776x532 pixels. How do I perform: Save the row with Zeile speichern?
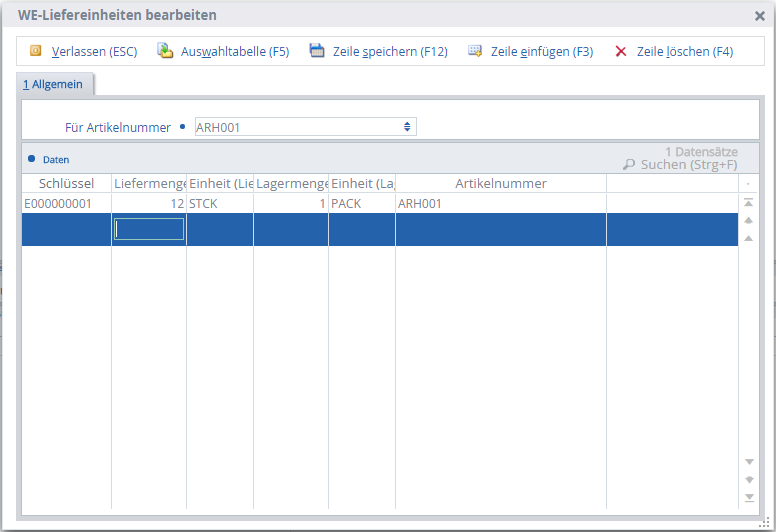[318, 51]
